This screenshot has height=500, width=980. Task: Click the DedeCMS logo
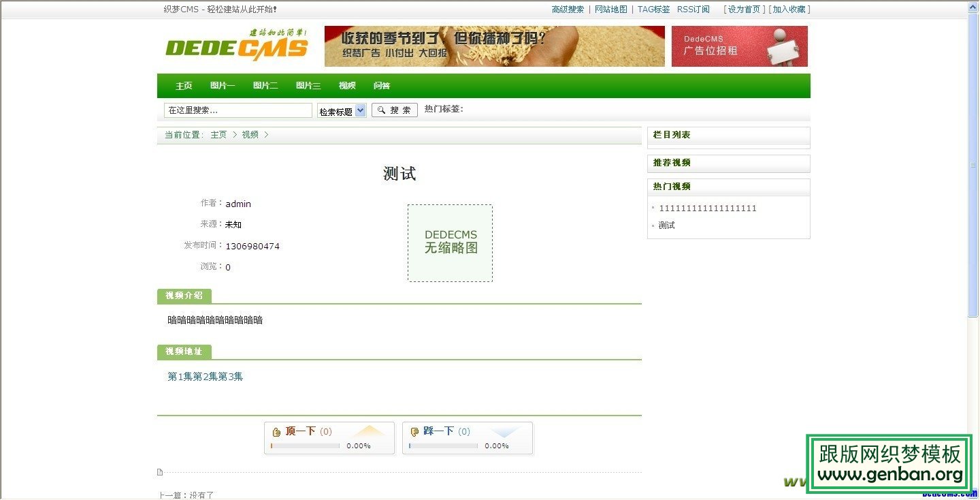236,46
